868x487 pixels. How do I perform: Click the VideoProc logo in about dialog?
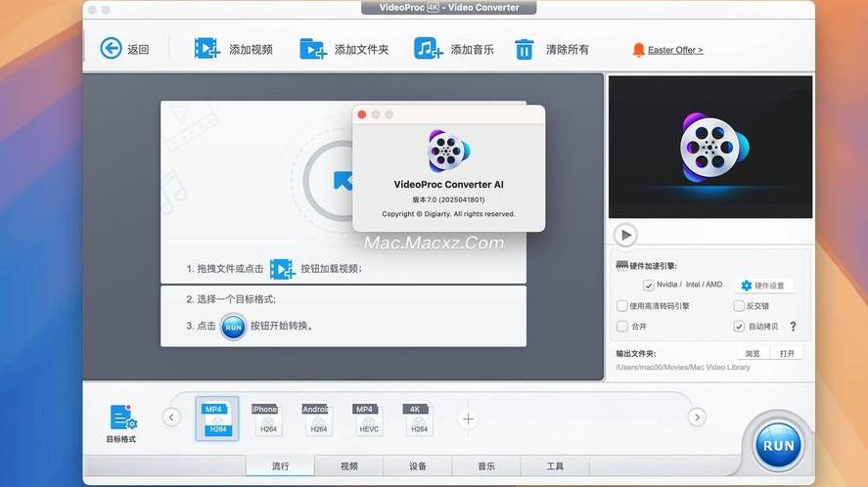click(x=448, y=151)
